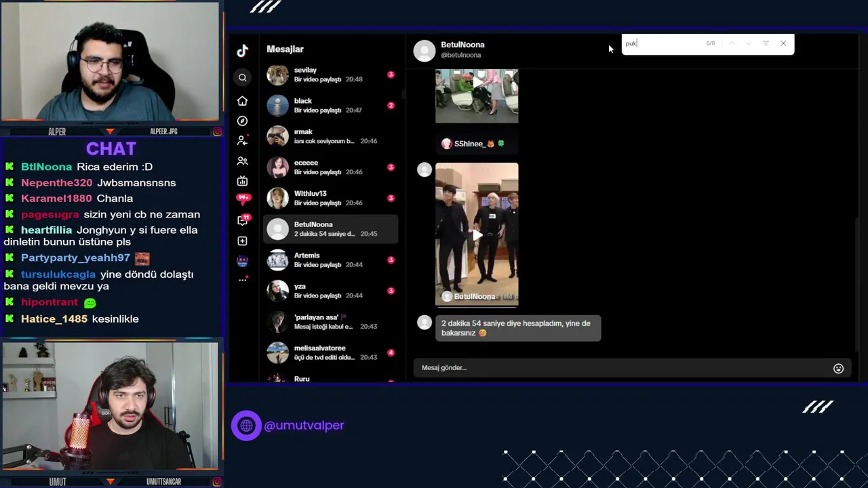
Task: Click the 'Mesajlar' panel heading
Action: pyautogui.click(x=285, y=49)
